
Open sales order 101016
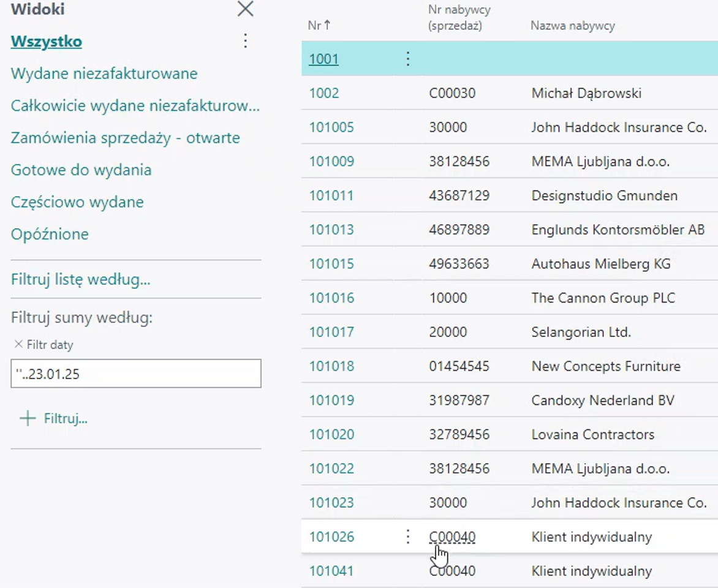tap(331, 298)
